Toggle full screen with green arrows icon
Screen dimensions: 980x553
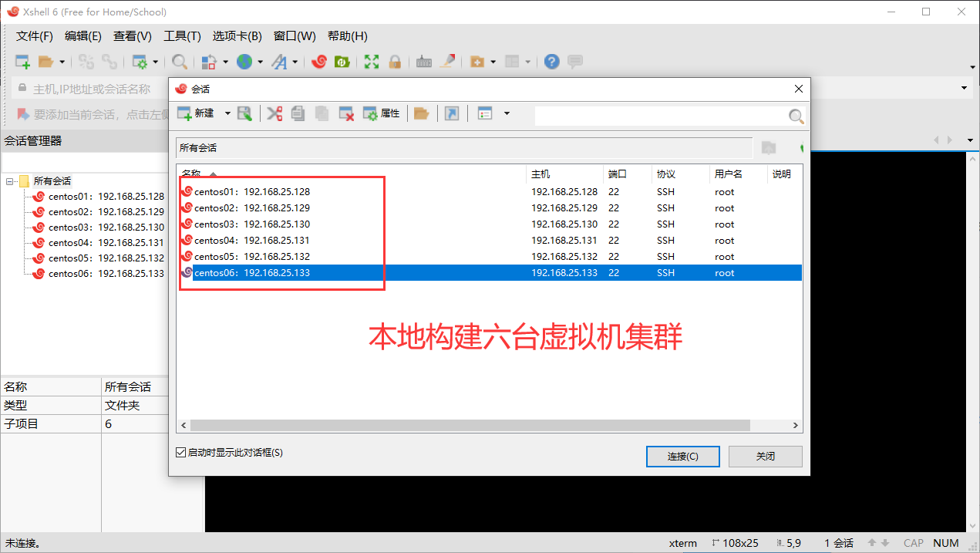click(372, 62)
